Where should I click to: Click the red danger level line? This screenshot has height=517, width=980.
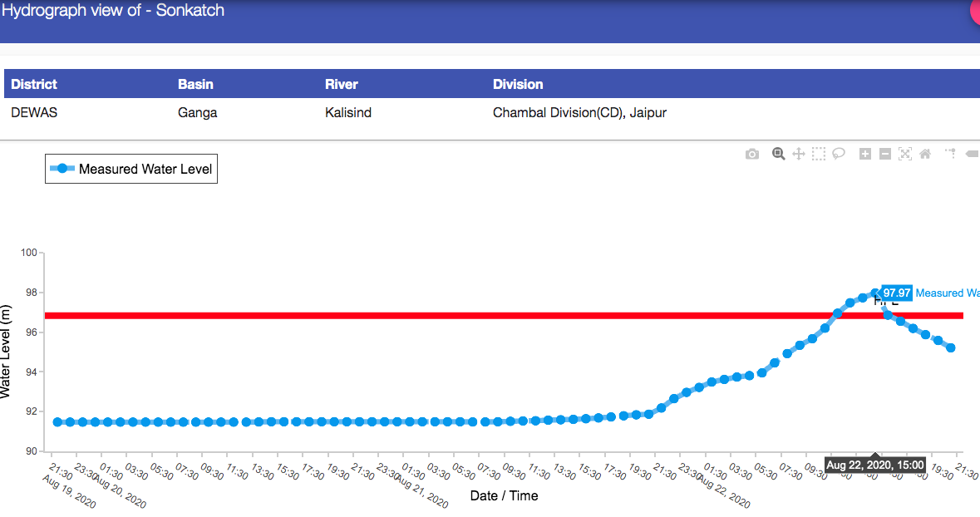pyautogui.click(x=416, y=316)
